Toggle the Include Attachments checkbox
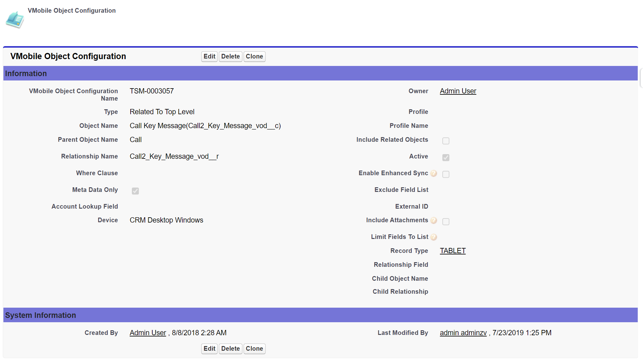This screenshot has width=643, height=364. click(445, 222)
